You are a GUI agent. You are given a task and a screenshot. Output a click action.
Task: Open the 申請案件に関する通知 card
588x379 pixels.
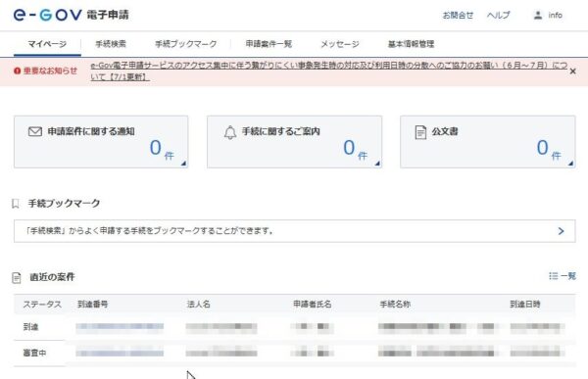101,142
